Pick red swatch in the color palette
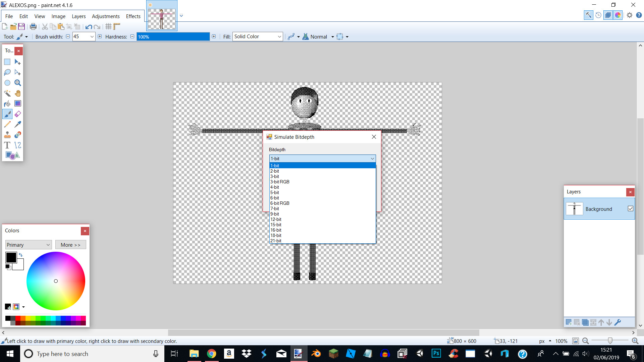This screenshot has width=644, height=362. point(18,318)
